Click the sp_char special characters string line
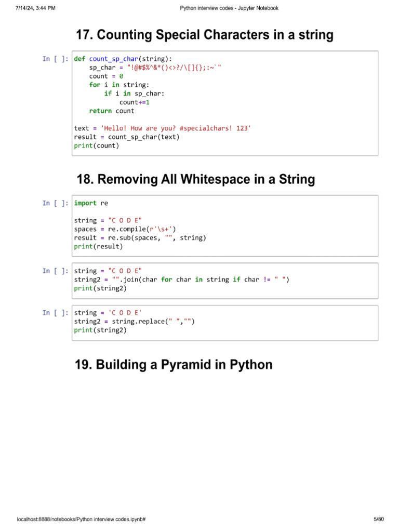Viewport: 399px width, 532px height. point(155,68)
